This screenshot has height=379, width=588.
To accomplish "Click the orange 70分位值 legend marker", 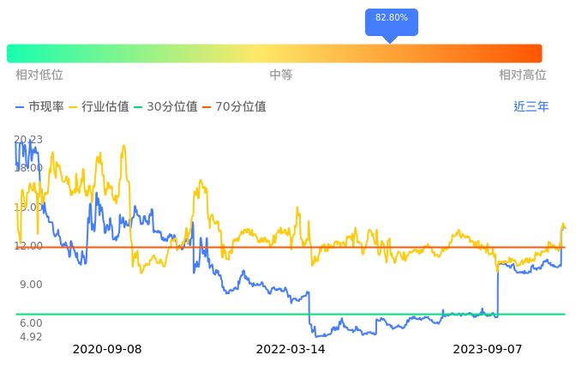I will [207, 107].
